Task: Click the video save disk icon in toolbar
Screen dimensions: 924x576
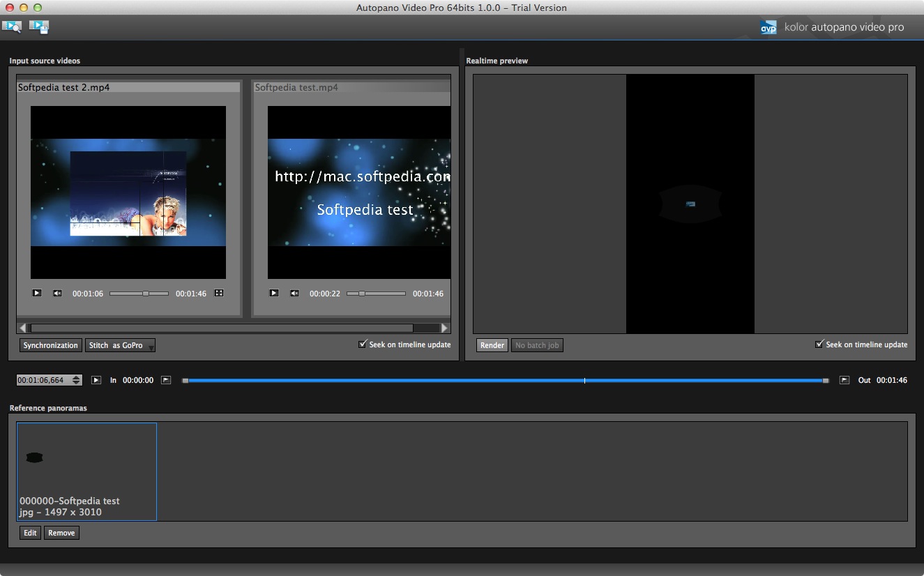Action: click(x=39, y=26)
